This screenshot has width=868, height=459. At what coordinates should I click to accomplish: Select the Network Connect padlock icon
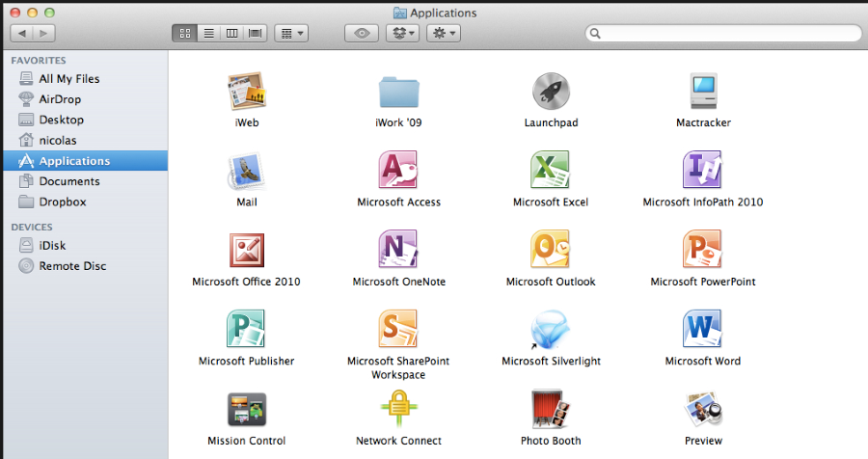[398, 409]
